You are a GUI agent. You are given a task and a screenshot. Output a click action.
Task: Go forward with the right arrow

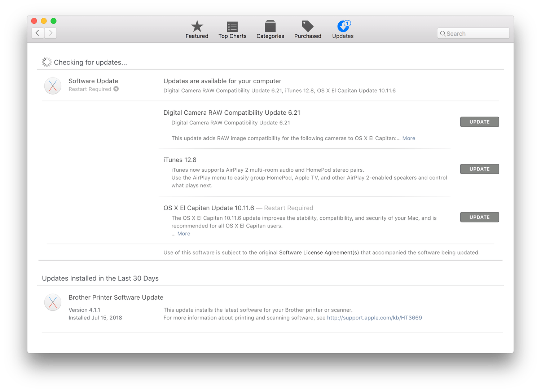click(x=50, y=33)
